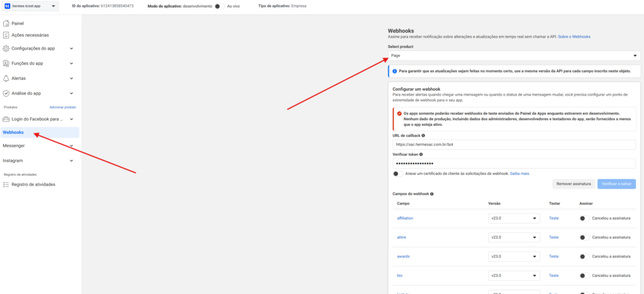Click Teste for the attire field
Screen dimensions: 644x294
pos(553,237)
